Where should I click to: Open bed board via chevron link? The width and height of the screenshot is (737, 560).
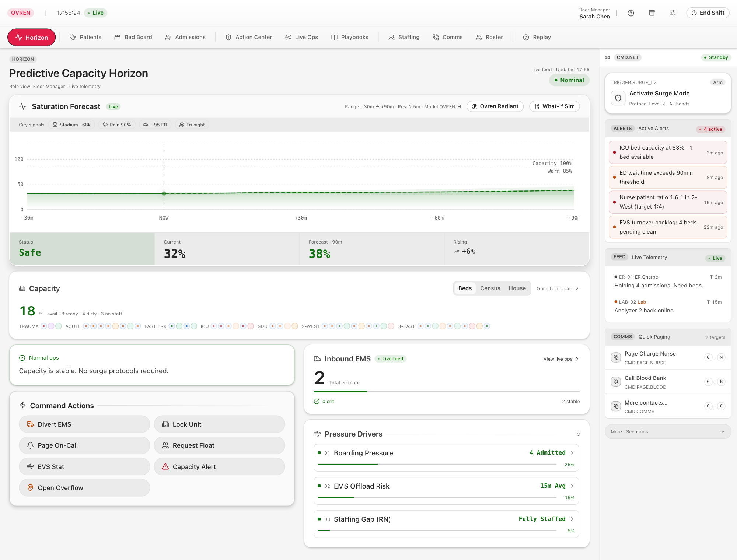coord(558,289)
